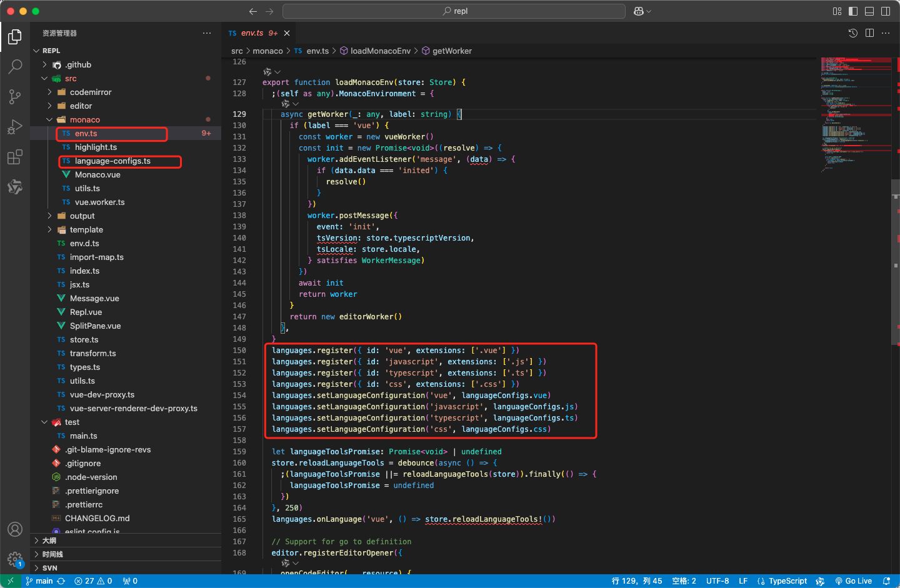The image size is (900, 588).
Task: Open highlight.ts in the explorer
Action: [x=126, y=147]
